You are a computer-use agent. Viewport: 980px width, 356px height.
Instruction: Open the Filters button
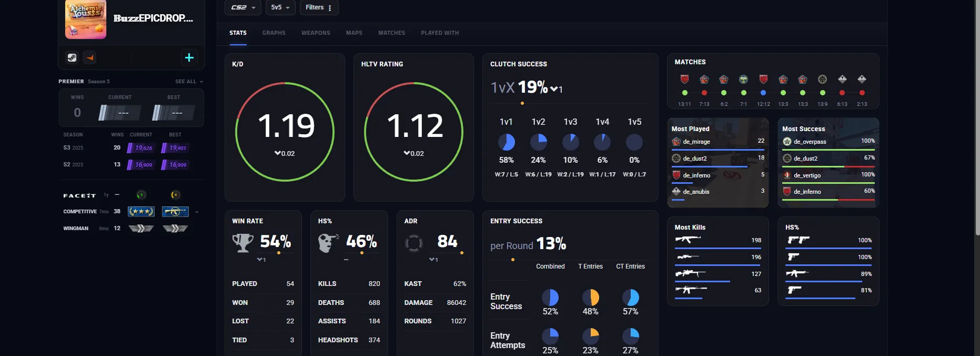pos(319,7)
